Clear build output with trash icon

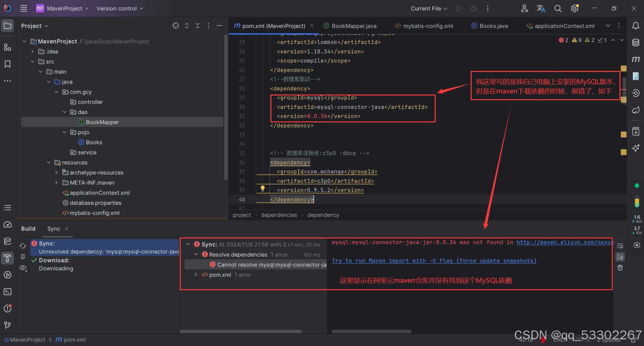click(x=620, y=268)
